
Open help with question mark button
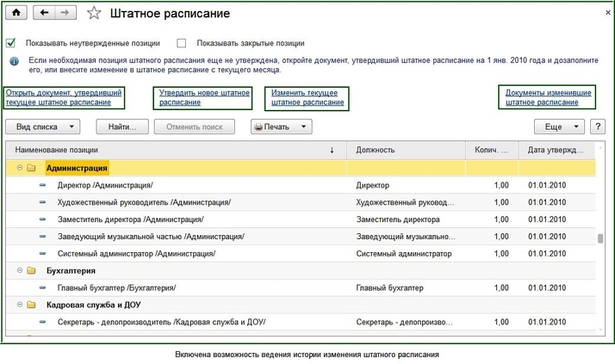click(598, 126)
